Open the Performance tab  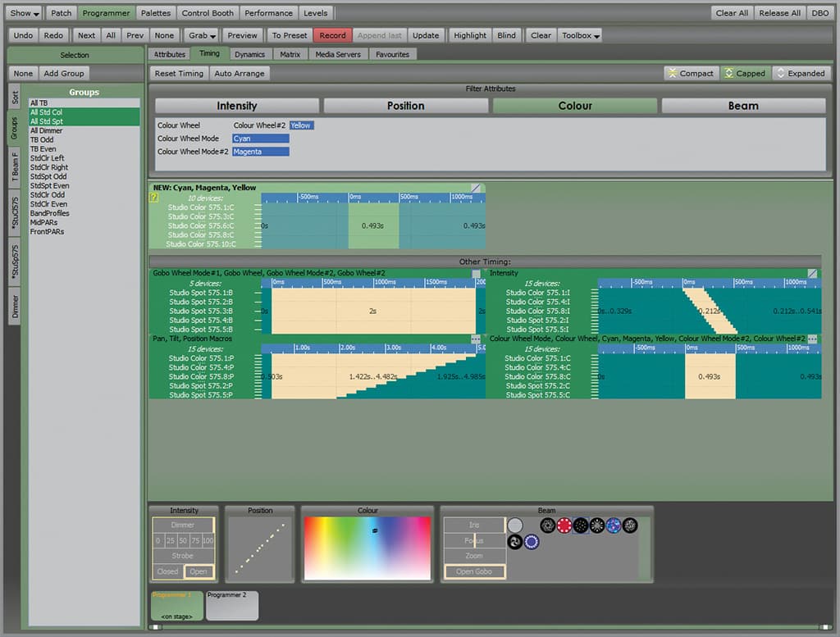268,13
